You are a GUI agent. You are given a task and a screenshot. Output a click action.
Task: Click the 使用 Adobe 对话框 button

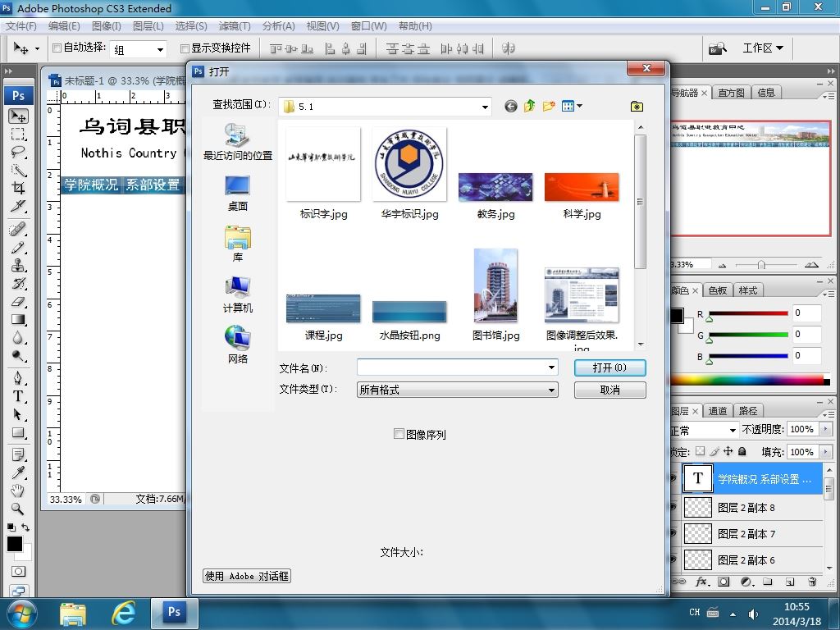tap(247, 576)
